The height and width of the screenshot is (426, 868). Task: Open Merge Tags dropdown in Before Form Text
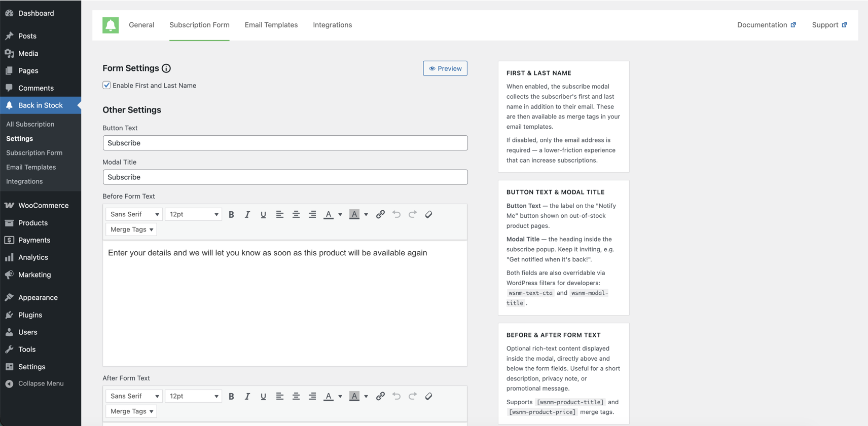pos(131,229)
